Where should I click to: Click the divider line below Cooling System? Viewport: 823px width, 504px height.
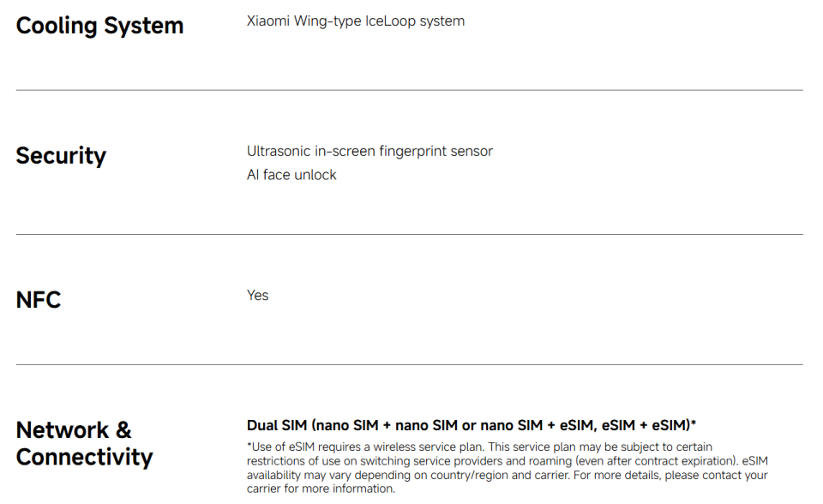[410, 90]
